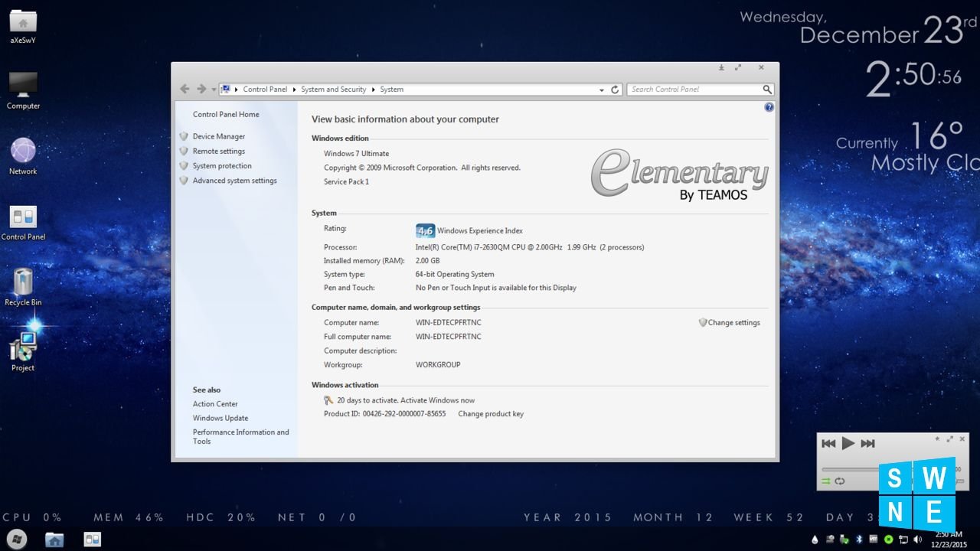Open the Start menu orb
Viewport: 980px width, 551px height.
(x=17, y=539)
